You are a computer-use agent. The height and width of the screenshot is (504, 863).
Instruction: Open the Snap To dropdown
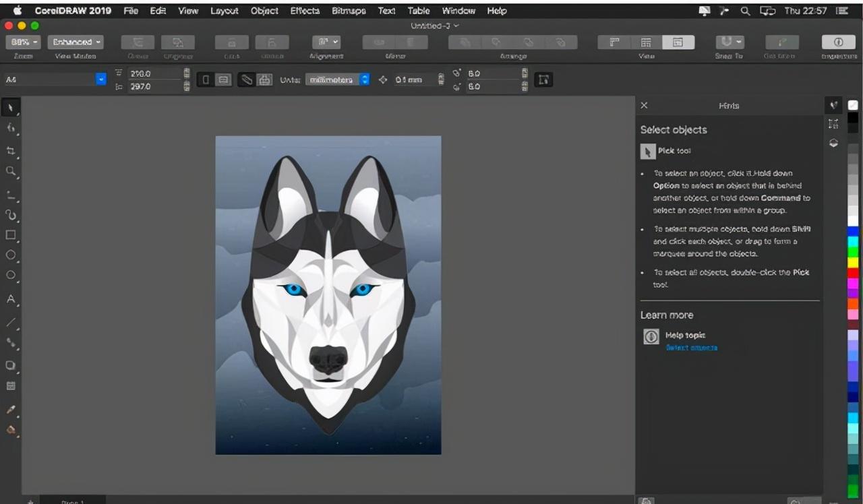pyautogui.click(x=730, y=42)
